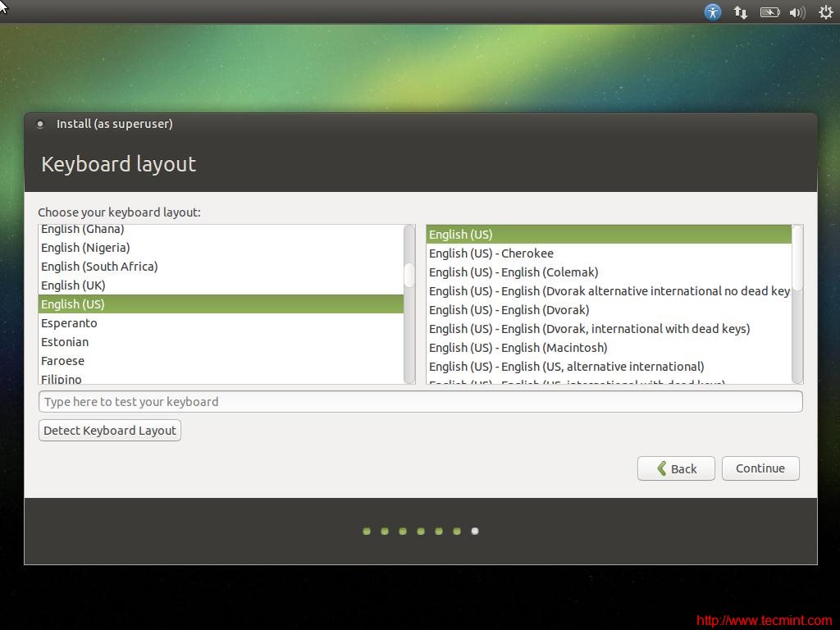Screen dimensions: 840x630
Task: Check the battery status indicator
Action: coord(769,11)
